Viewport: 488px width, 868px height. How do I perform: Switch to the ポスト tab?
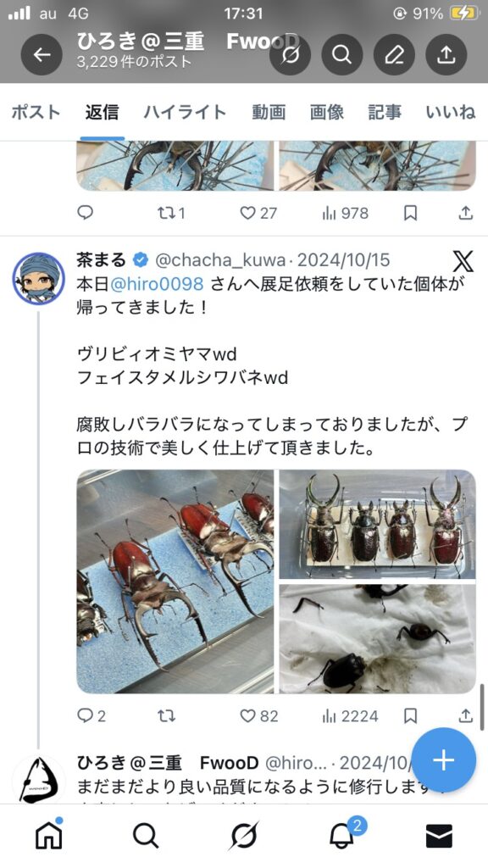pos(36,113)
